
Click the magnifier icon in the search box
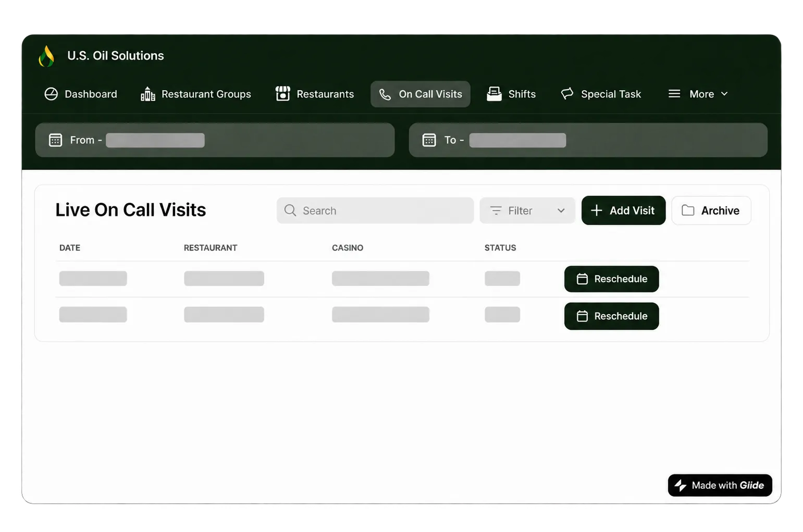(x=290, y=210)
